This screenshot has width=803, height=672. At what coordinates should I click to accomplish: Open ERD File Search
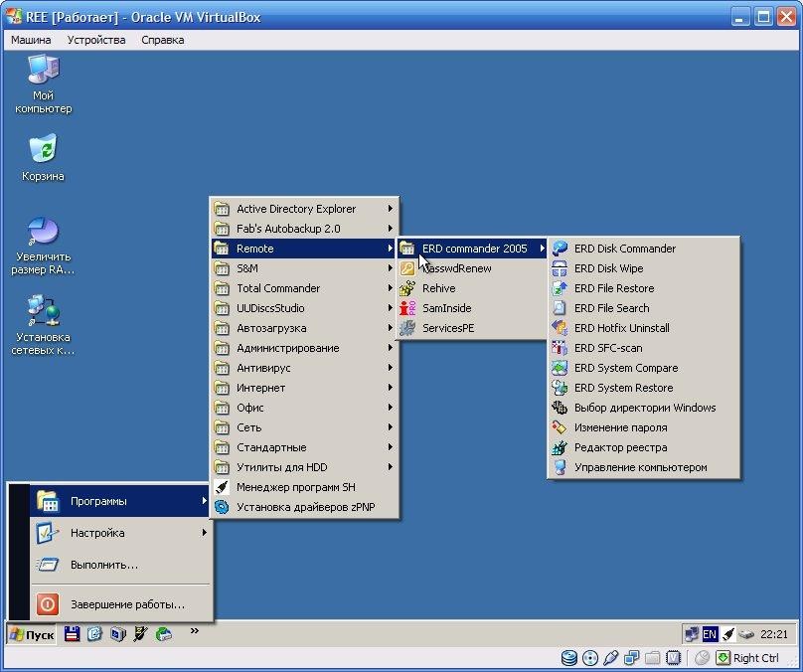tap(643, 308)
